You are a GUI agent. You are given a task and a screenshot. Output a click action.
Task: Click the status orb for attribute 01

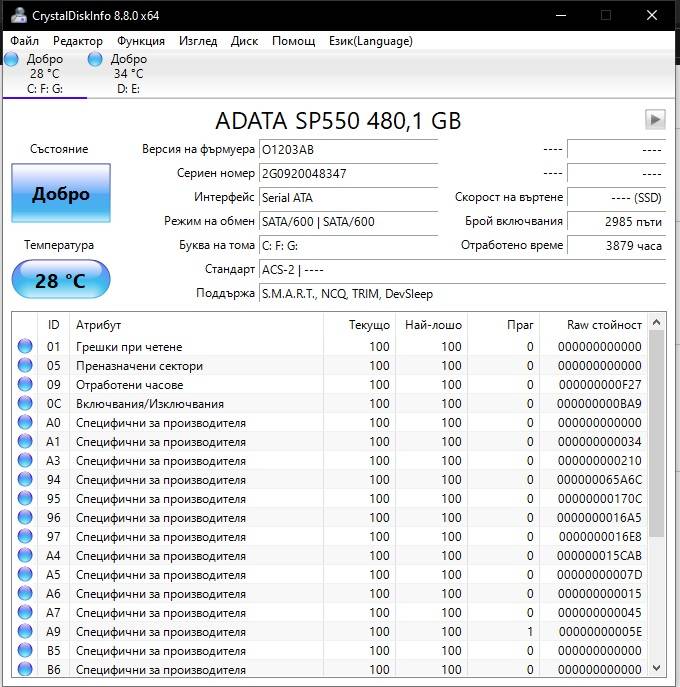[x=25, y=346]
